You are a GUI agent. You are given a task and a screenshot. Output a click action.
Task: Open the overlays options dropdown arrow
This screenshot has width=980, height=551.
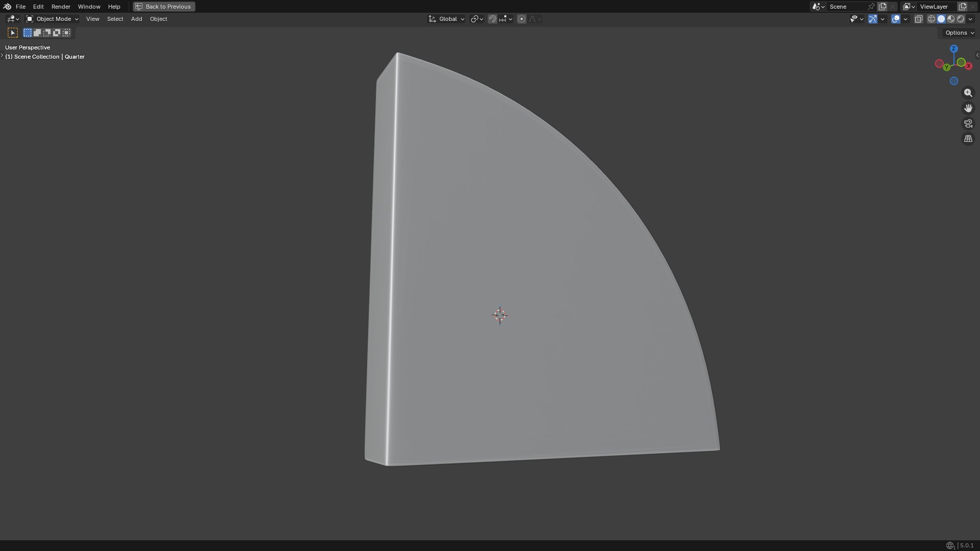(x=905, y=19)
